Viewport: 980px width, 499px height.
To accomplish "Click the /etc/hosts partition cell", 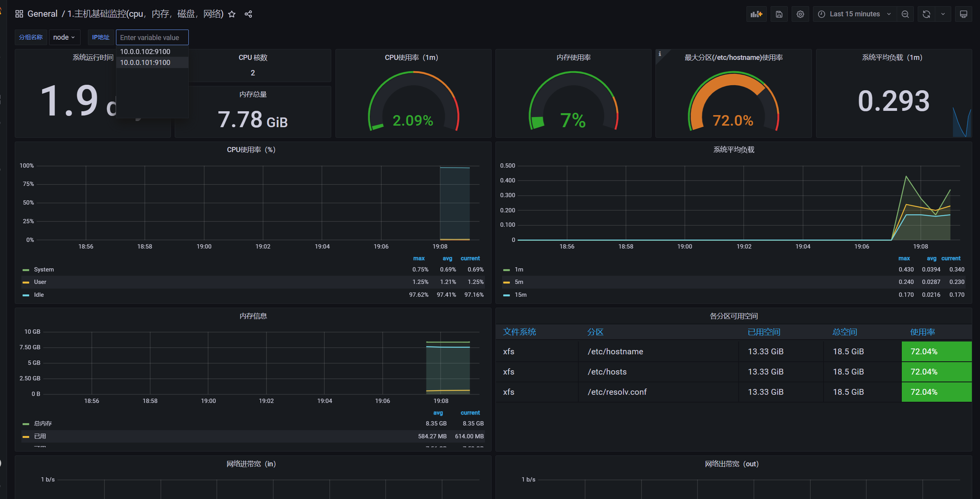I will [x=659, y=372].
